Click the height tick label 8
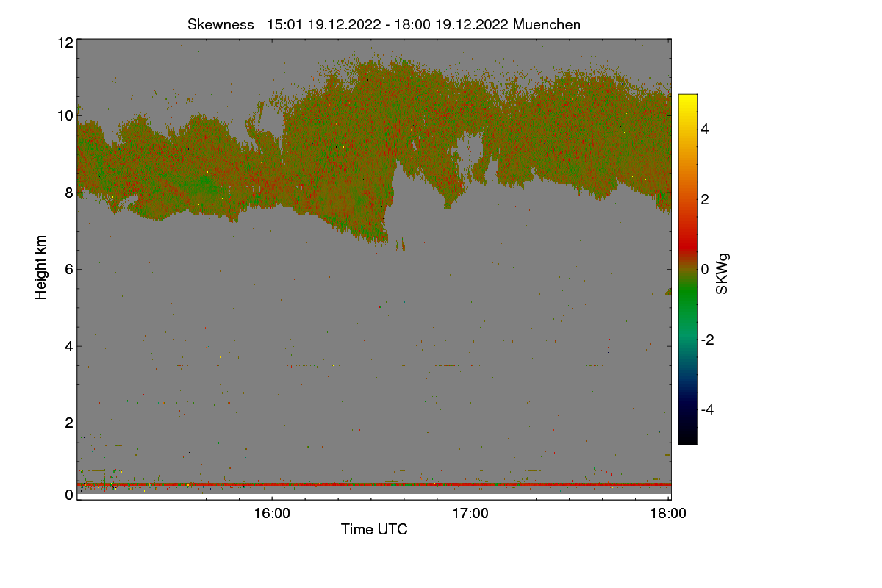 point(68,193)
